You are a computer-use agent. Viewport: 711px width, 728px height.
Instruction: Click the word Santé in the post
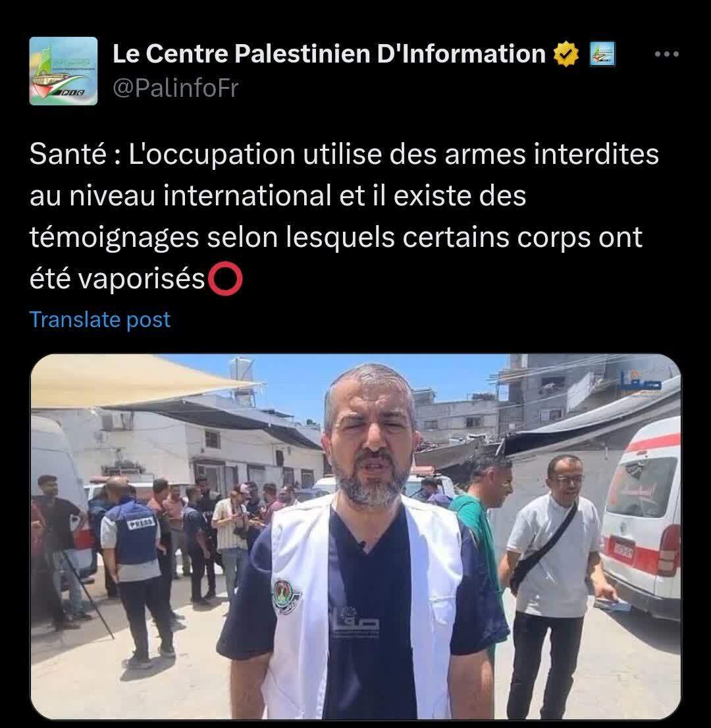coord(68,153)
